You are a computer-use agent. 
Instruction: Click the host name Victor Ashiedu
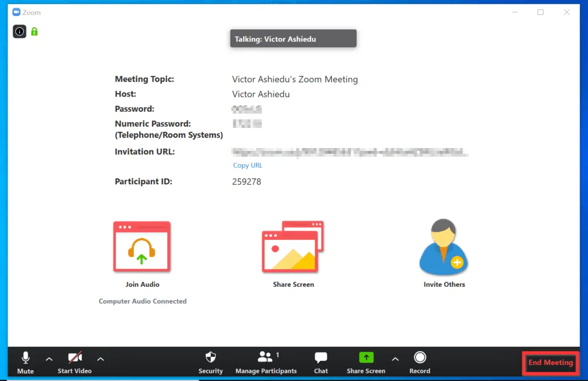(x=261, y=94)
